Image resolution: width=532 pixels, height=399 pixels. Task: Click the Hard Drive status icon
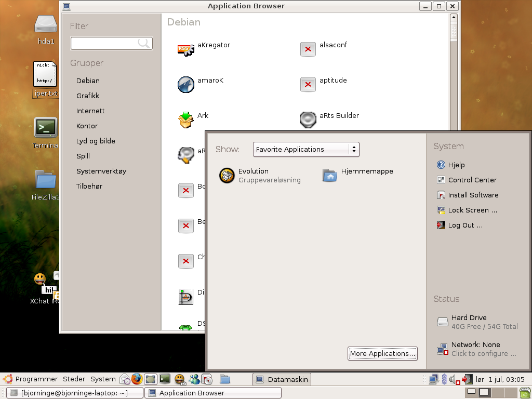[443, 322]
